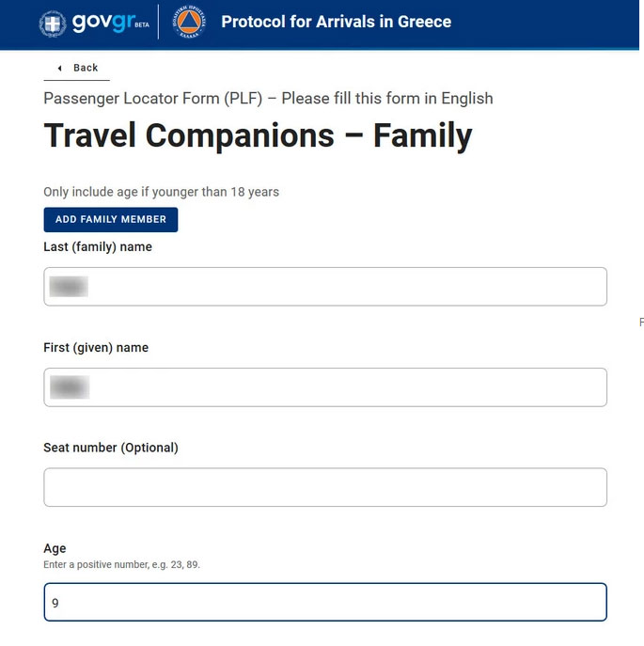
Task: Click the Age input containing 9
Action: [x=325, y=602]
